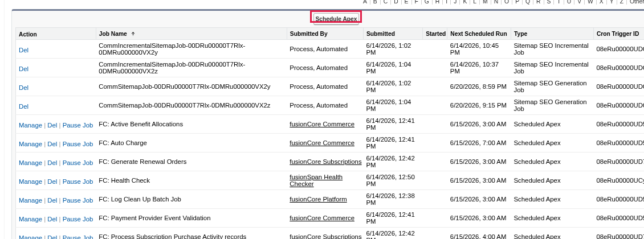This screenshot has height=239, width=644.
Task: Pause FC: Active Benefit Allocations job
Action: point(78,125)
